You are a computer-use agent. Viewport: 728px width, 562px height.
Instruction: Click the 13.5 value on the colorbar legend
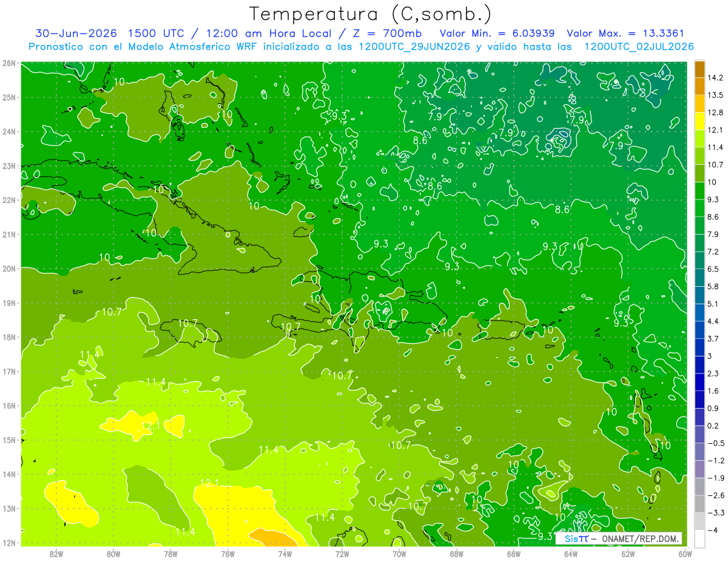[714, 95]
